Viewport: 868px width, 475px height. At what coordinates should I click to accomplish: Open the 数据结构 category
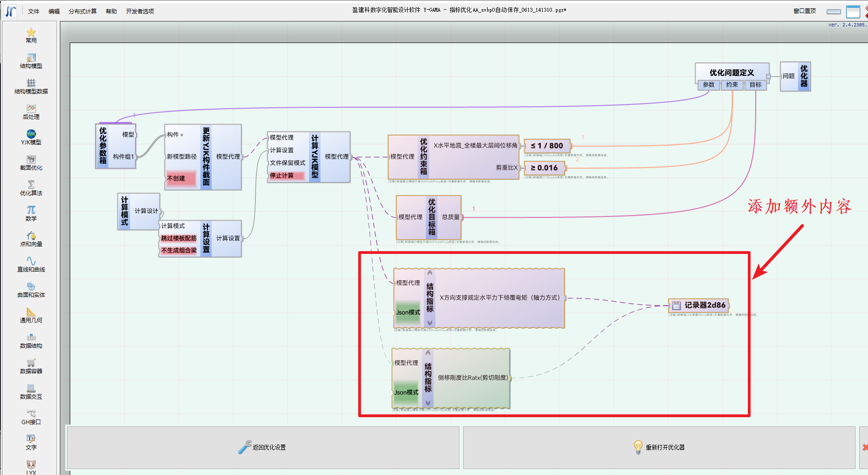(31, 341)
